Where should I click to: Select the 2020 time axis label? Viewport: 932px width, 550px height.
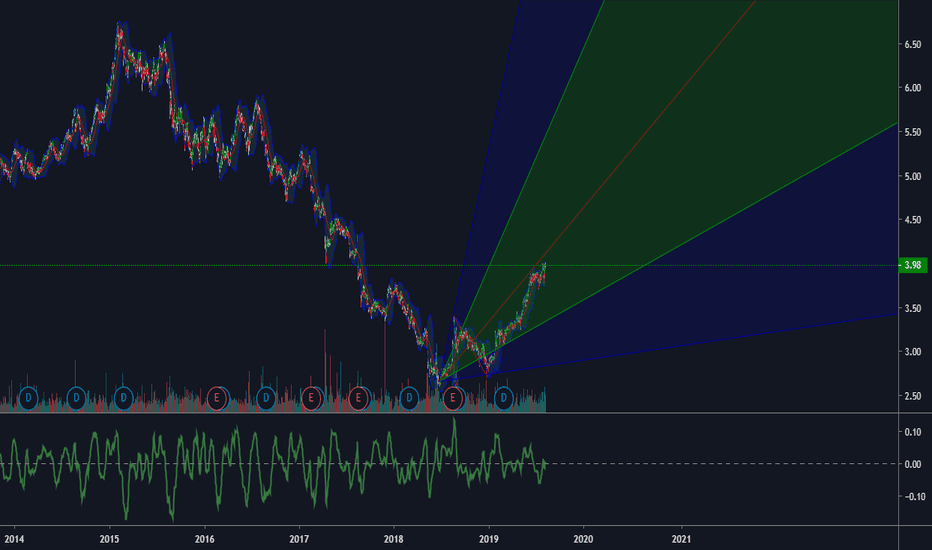coord(583,539)
